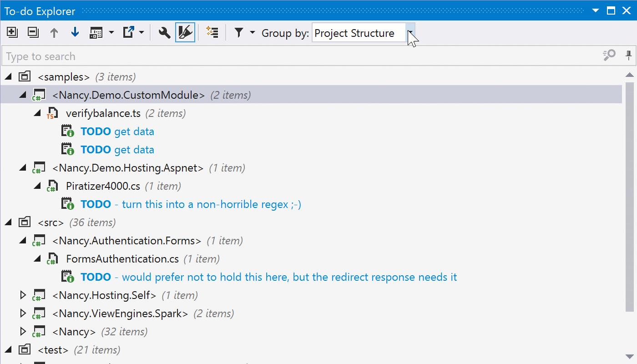The height and width of the screenshot is (364, 637).
Task: Click the Track Active Item icon
Action: coord(212,32)
